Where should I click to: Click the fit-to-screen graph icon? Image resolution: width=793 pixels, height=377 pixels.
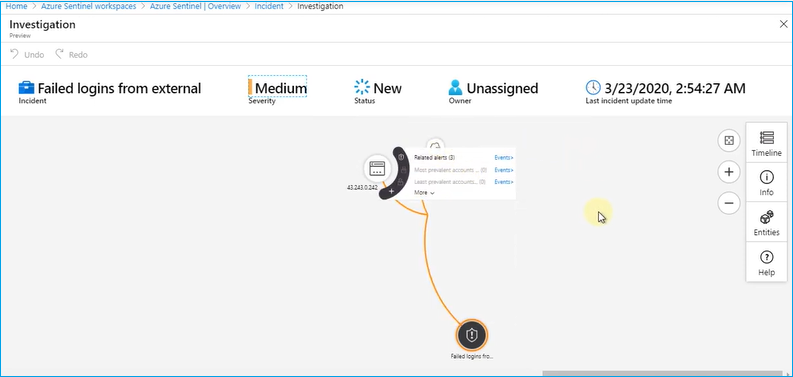click(x=729, y=141)
